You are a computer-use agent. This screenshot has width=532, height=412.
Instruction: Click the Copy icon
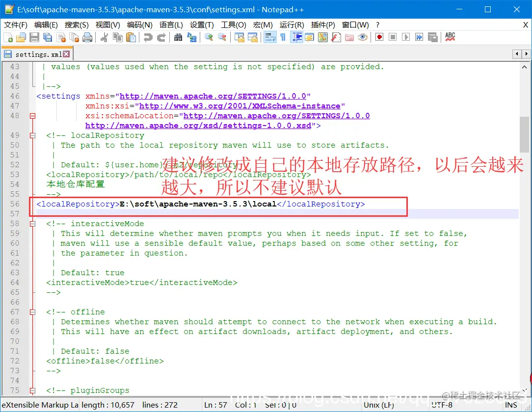point(117,37)
